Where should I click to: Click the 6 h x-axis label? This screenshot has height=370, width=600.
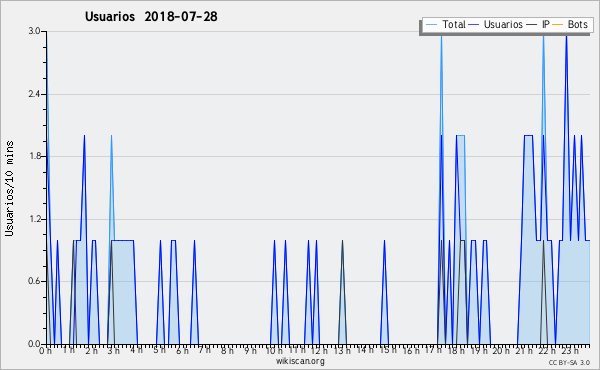point(182,350)
